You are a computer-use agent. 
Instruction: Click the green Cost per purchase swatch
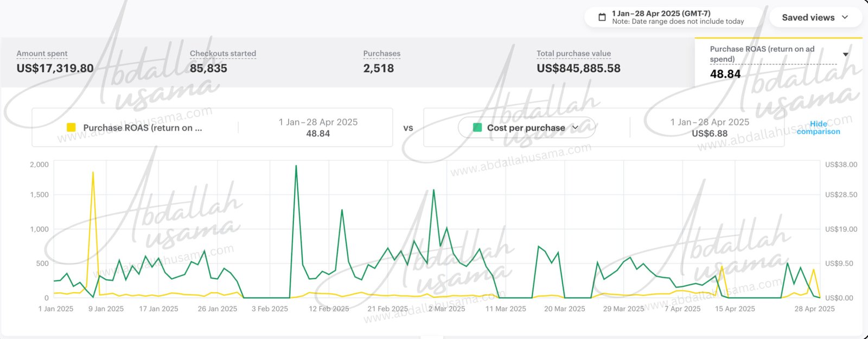point(477,128)
